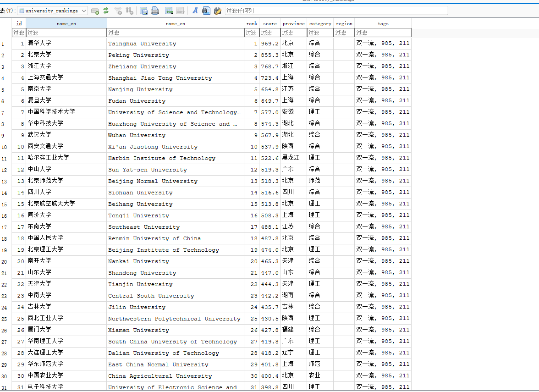Sort by the category column header
The height and width of the screenshot is (392, 539).
click(320, 23)
